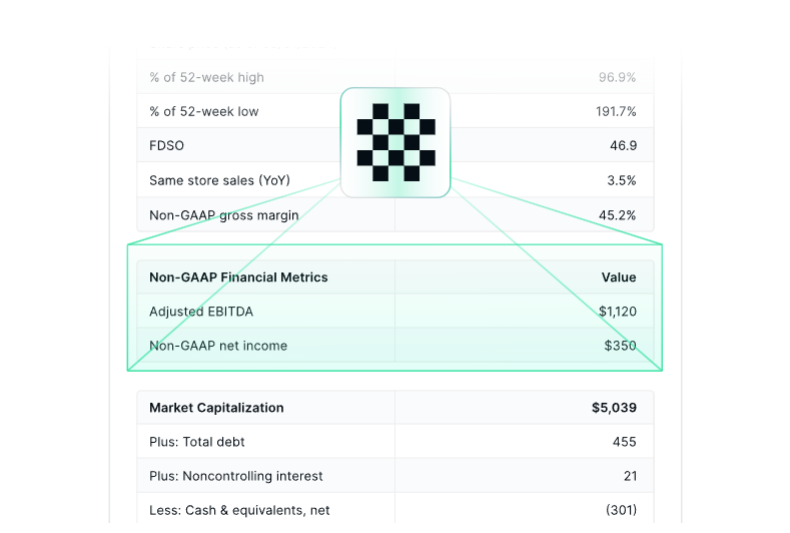Click Less: Cash & equivalents, net
This screenshot has width=790, height=533.
tap(239, 510)
